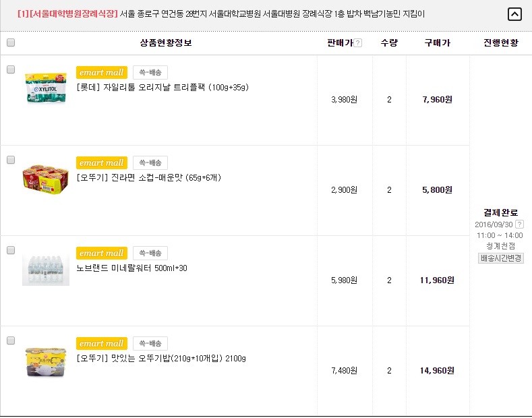Open the 진라면 소컵-매운맛 product link

click(149, 178)
